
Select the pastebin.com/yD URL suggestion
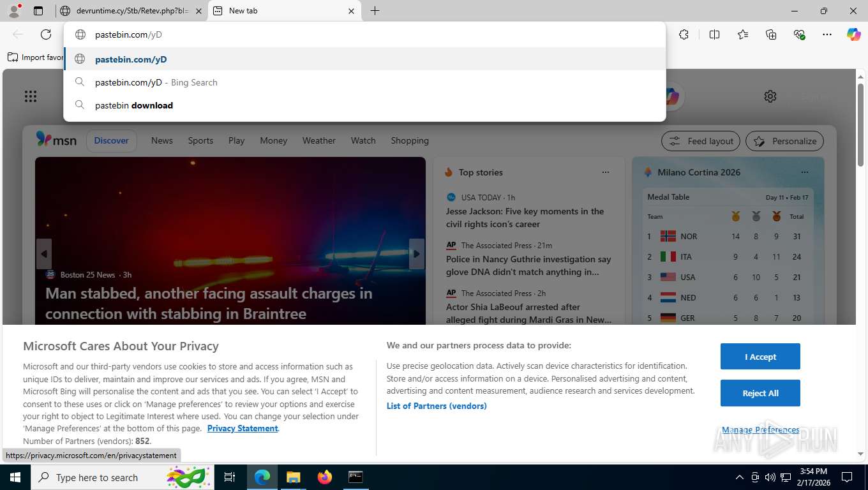364,59
